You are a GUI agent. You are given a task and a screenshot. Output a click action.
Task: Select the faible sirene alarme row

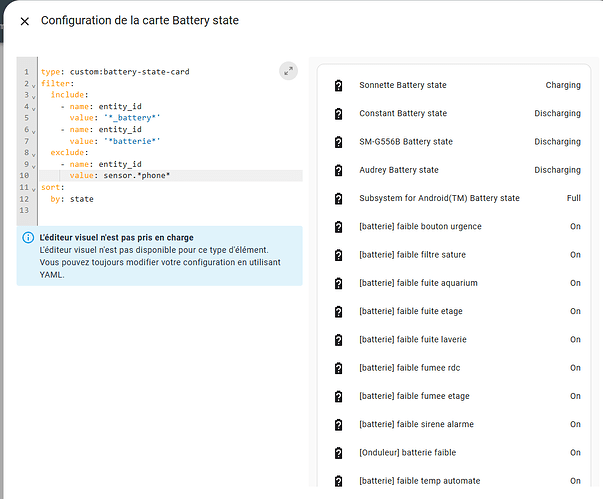tap(418, 425)
